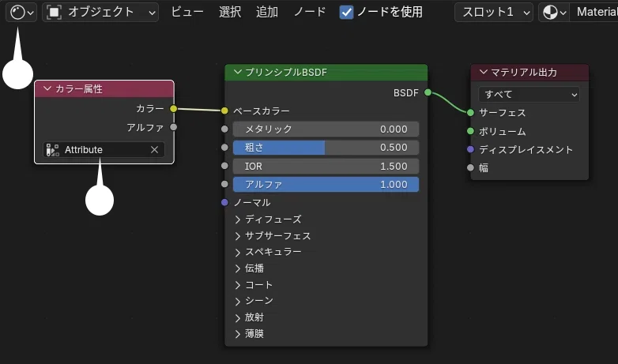This screenshot has height=364, width=618.
Task: Click the メタリック input socket
Action: (x=224, y=129)
